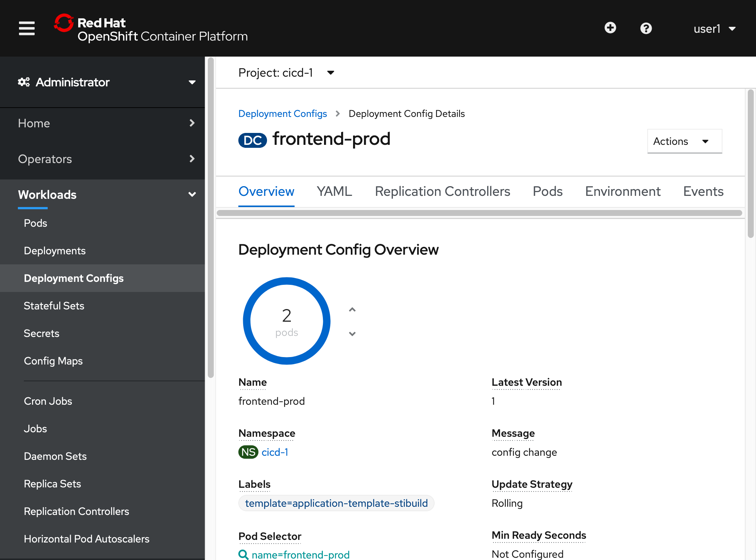756x560 pixels.
Task: Switch to the YAML tab
Action: (334, 191)
